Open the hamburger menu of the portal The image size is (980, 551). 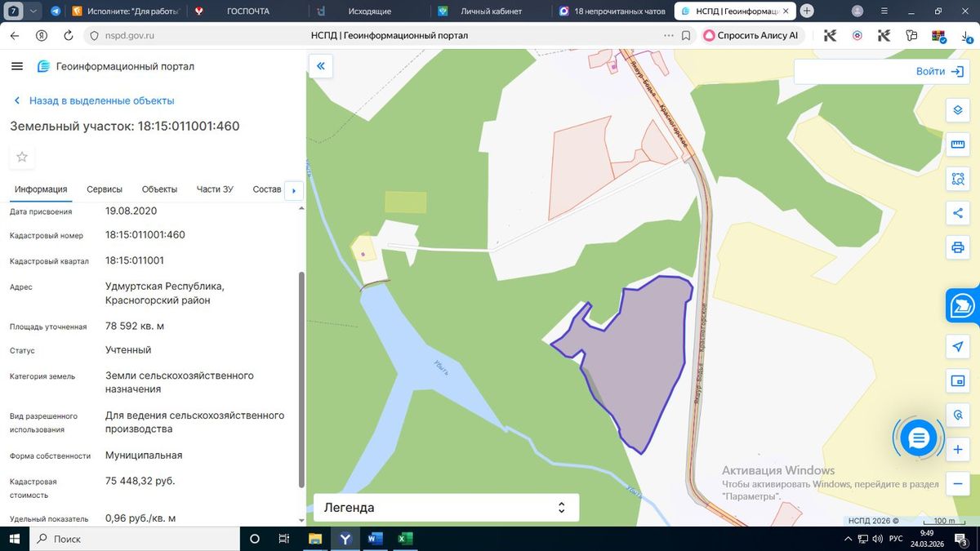click(x=17, y=66)
